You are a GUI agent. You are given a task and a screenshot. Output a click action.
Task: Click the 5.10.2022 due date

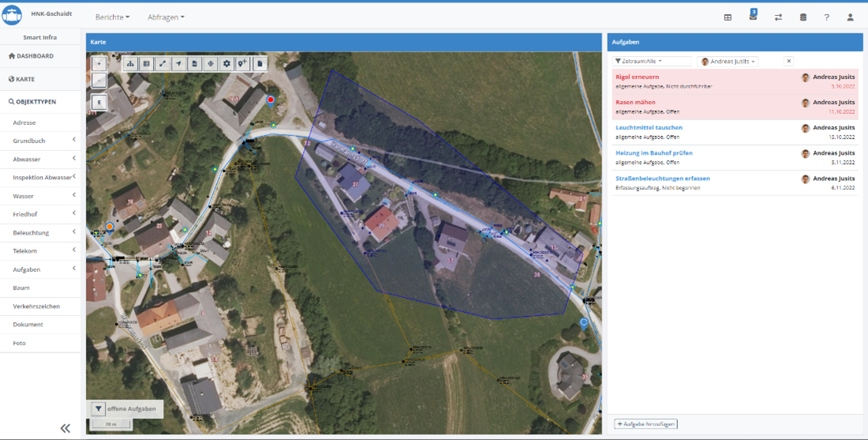coord(843,86)
